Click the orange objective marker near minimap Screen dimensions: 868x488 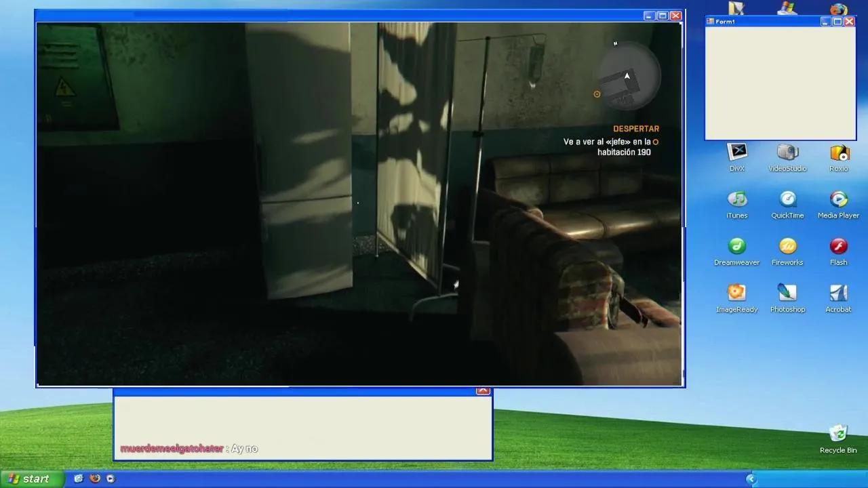597,94
